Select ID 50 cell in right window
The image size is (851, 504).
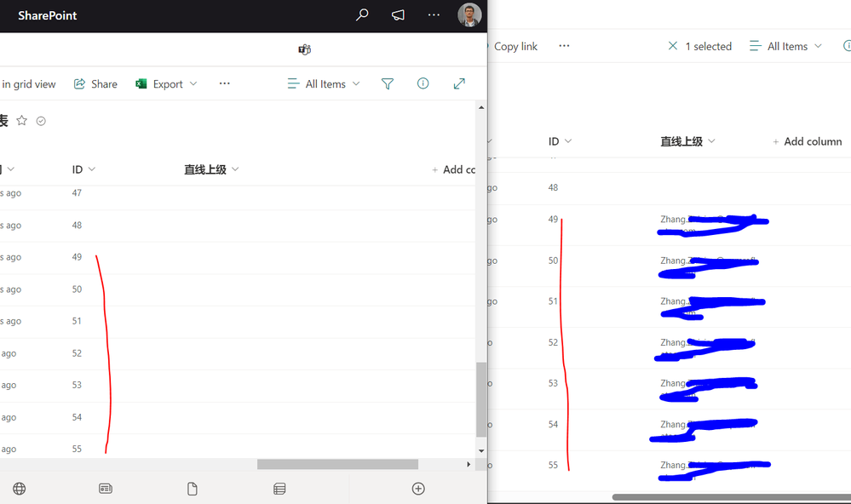[553, 261]
